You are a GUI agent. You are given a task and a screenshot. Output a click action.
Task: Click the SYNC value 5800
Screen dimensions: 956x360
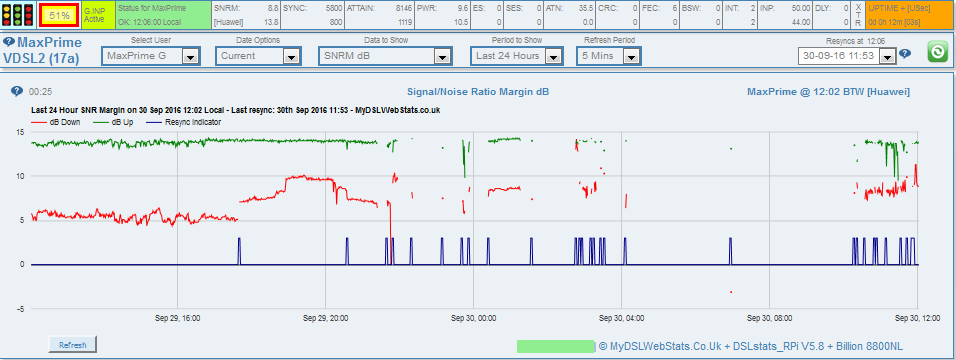point(334,9)
